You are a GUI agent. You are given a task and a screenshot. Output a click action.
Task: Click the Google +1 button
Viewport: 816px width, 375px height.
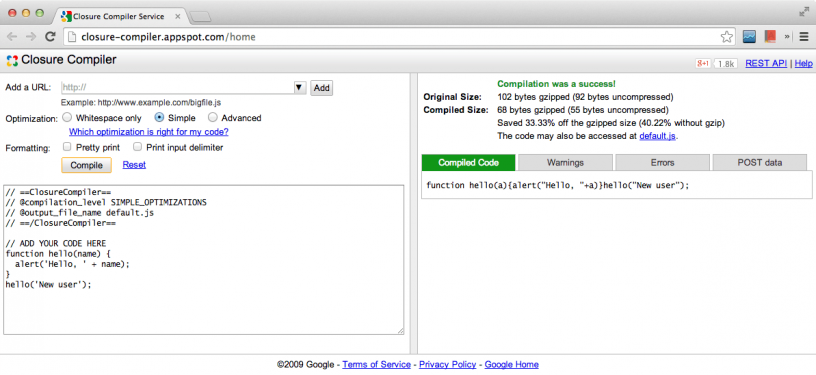pyautogui.click(x=703, y=63)
